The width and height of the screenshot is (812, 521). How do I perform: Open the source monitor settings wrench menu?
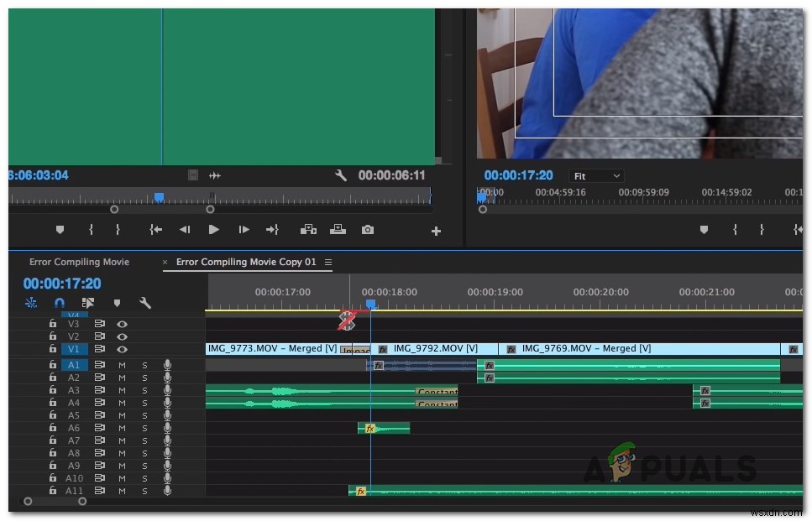(340, 175)
